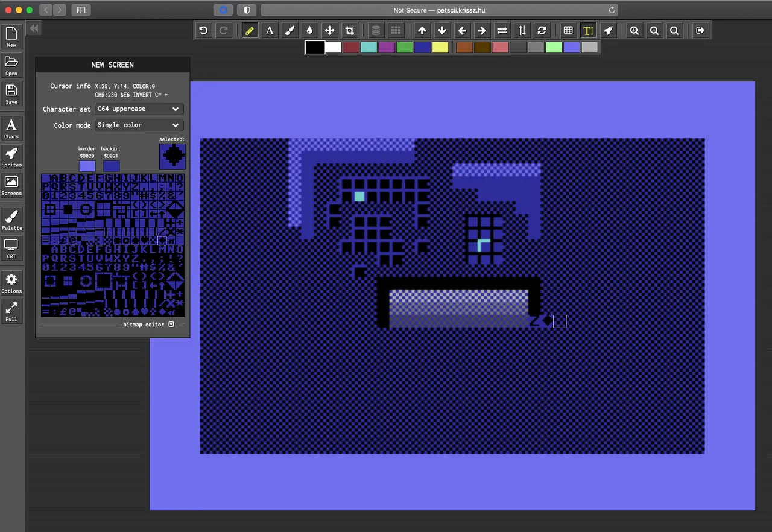This screenshot has height=532, width=772.
Task: Click the Undo icon in the toolbar
Action: click(203, 30)
